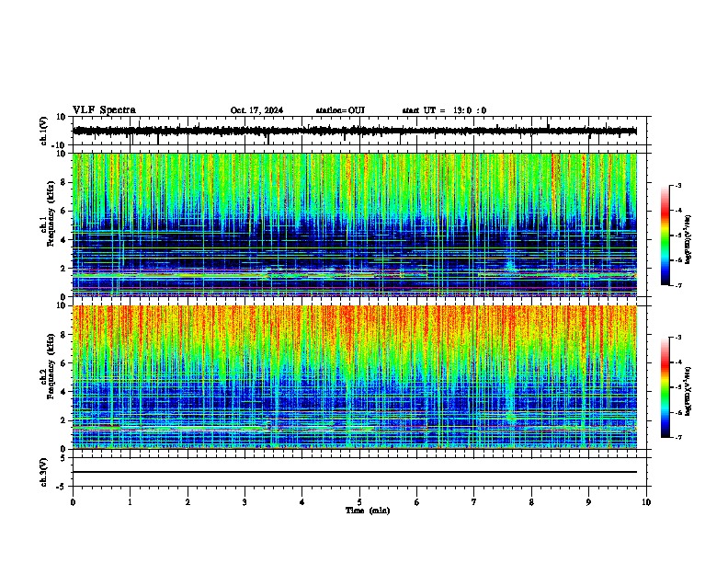Click the time axis tick label "9"
Image resolution: width=728 pixels, height=563 pixels.
point(588,502)
